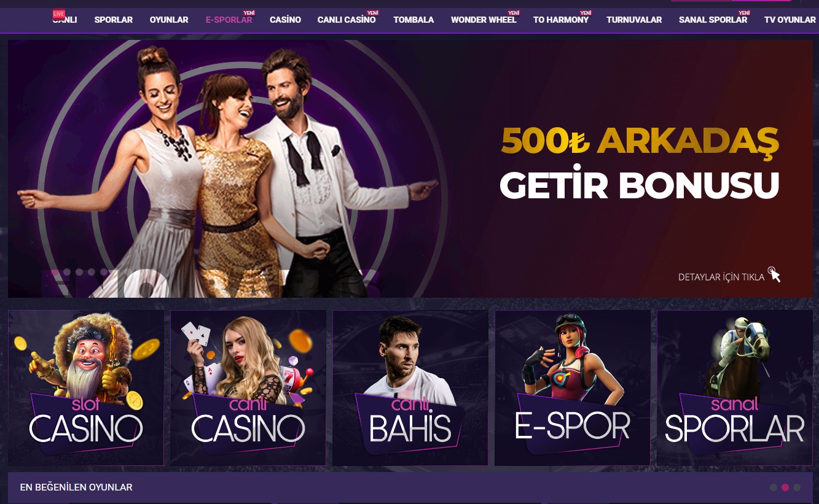Open the To Harmony menu item
Viewport: 819px width, 504px height.
tap(561, 20)
